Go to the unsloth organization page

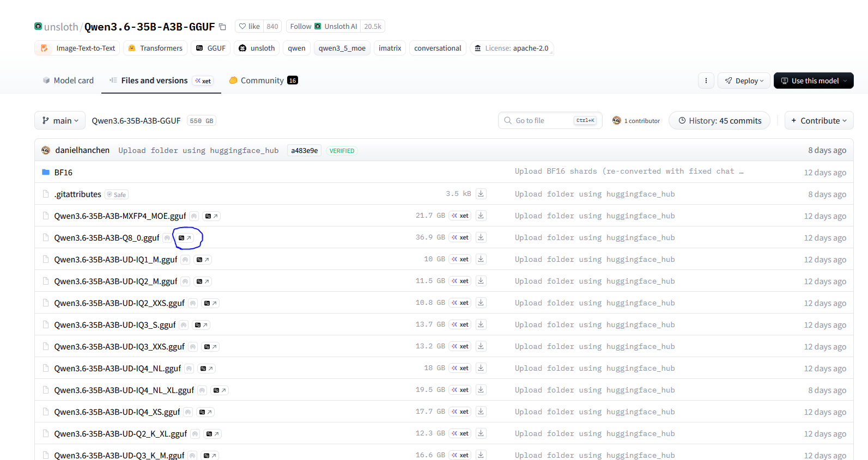click(61, 27)
